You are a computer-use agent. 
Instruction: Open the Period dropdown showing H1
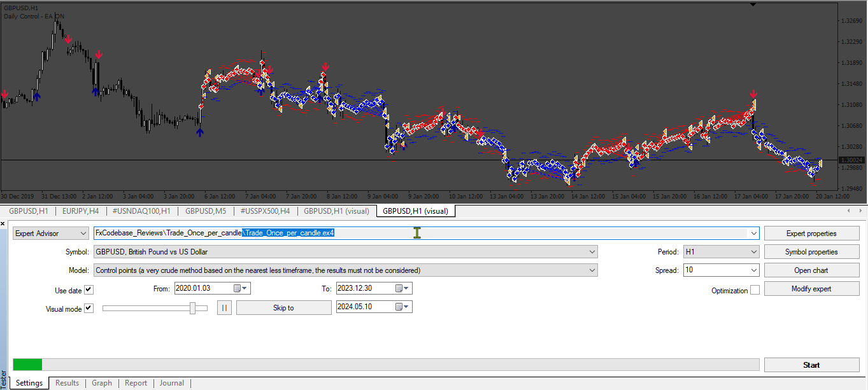[721, 252]
